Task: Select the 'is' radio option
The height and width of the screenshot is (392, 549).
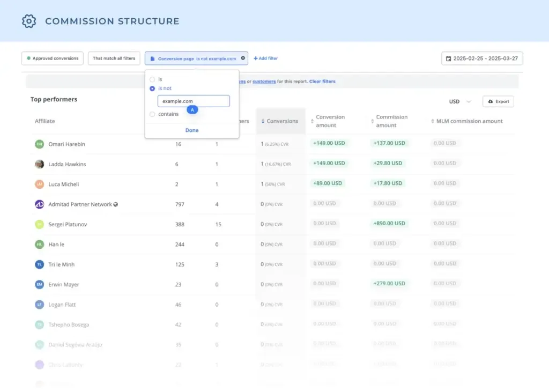Action: point(152,79)
